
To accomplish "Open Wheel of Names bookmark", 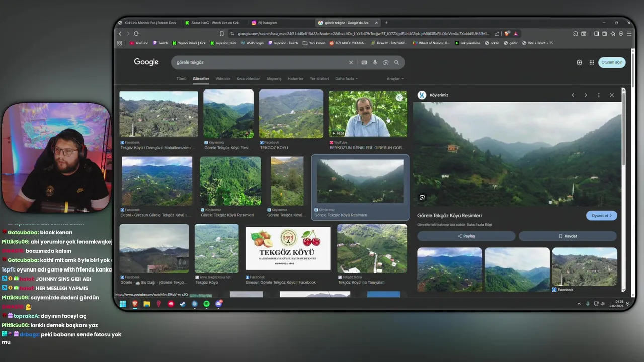I will point(431,43).
